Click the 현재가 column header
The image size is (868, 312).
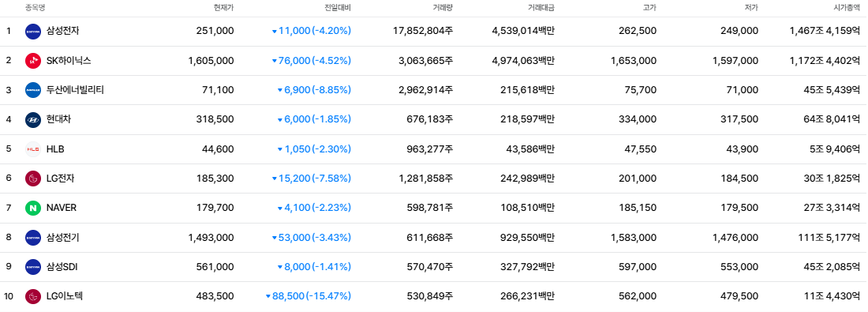pyautogui.click(x=223, y=8)
